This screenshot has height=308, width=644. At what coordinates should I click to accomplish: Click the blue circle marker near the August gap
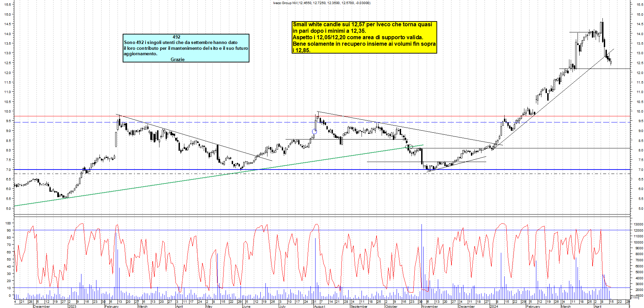point(314,131)
